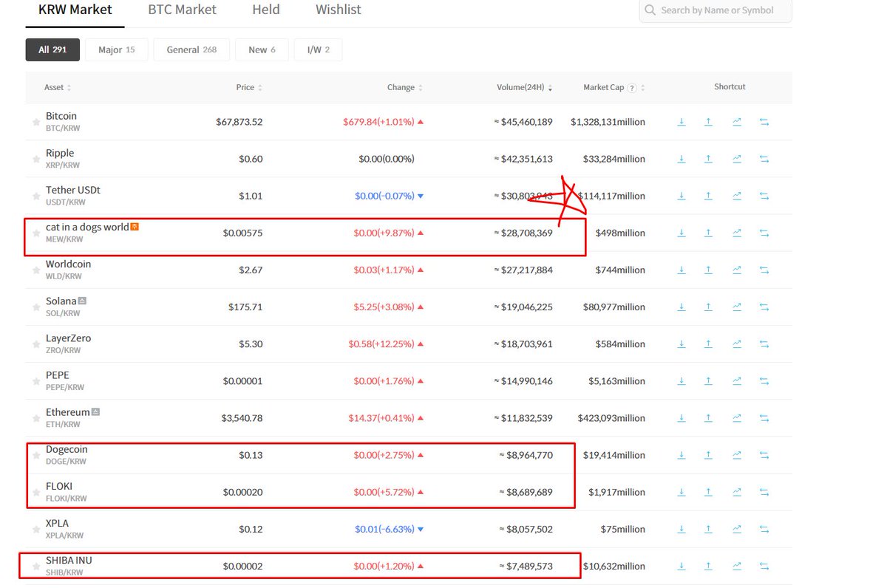Click the search magnifier icon

pos(650,10)
